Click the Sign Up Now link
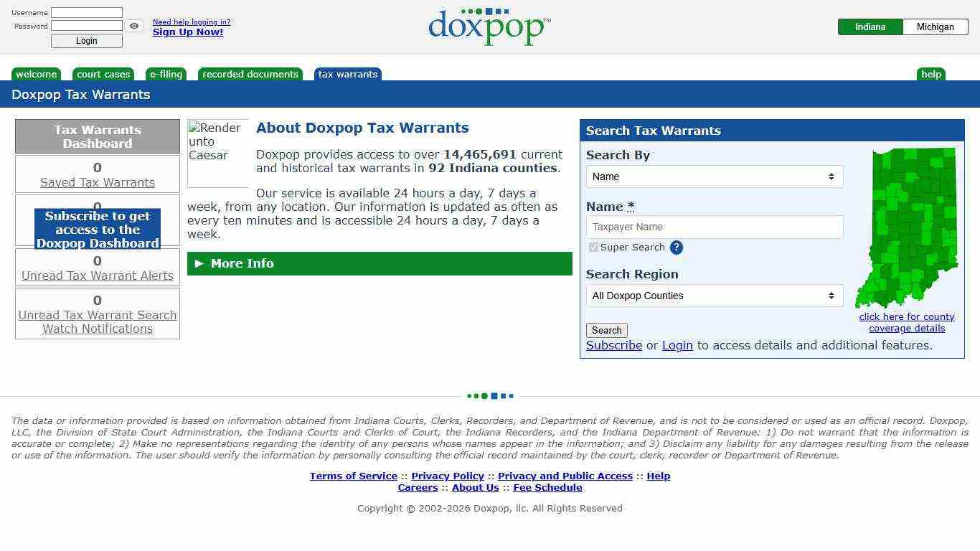Viewport: 980px width, 551px height. point(187,32)
